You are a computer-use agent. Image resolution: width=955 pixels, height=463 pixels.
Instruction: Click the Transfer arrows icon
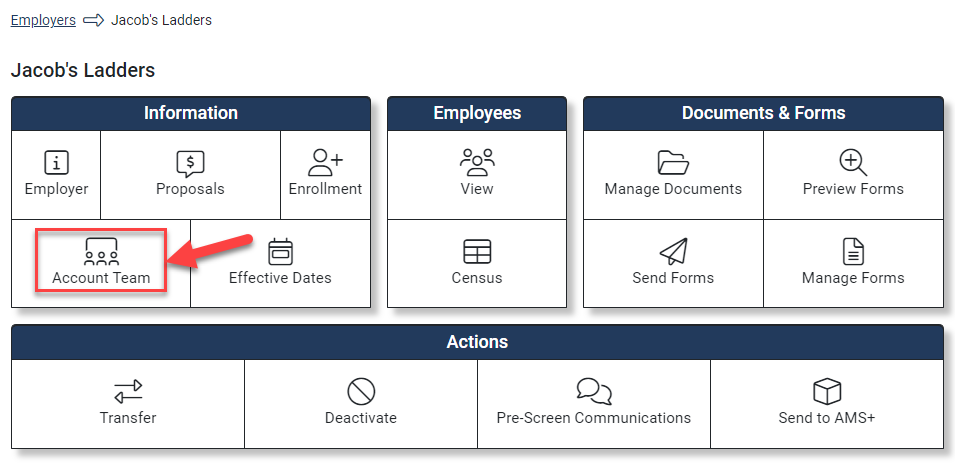point(128,391)
